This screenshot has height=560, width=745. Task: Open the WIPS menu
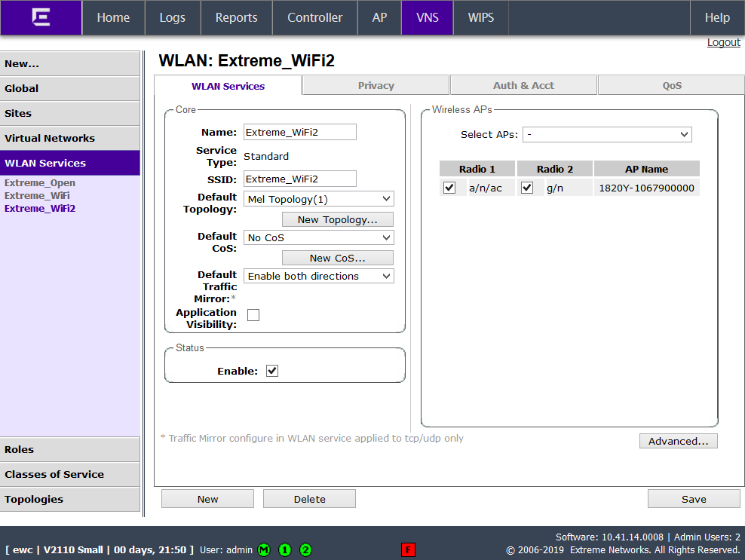(481, 17)
